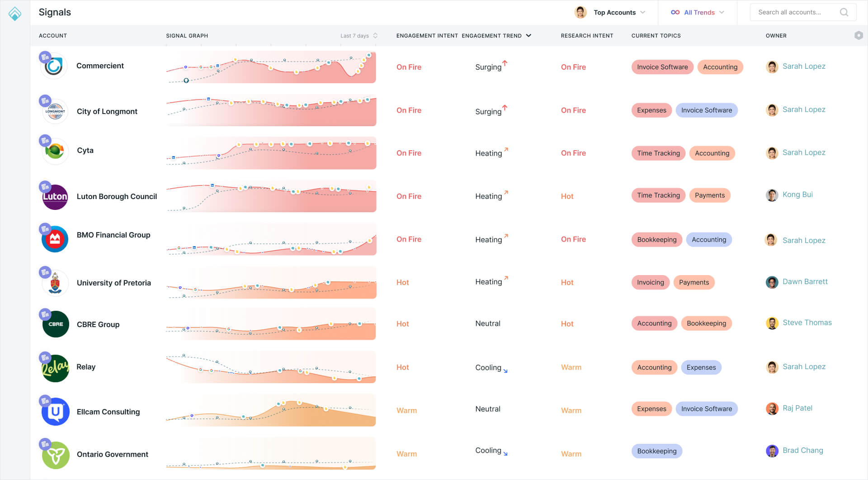Click the Current Topics column header
The image size is (868, 480).
(656, 36)
